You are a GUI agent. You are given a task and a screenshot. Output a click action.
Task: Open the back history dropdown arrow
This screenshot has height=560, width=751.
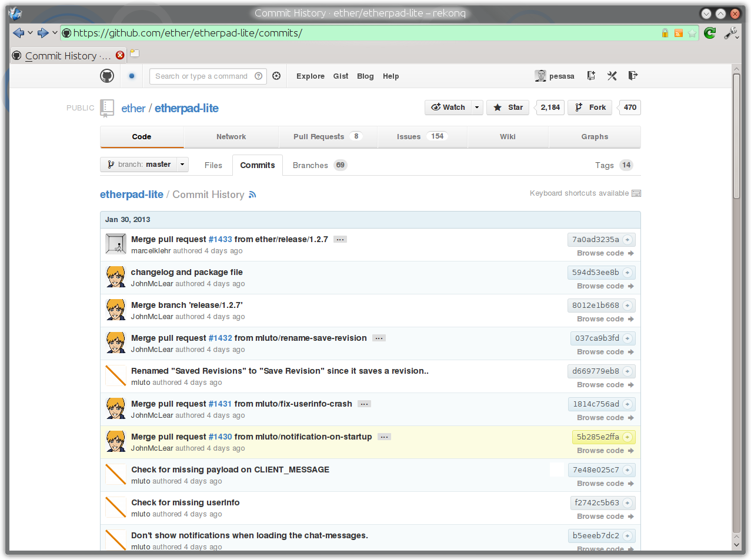(x=30, y=33)
